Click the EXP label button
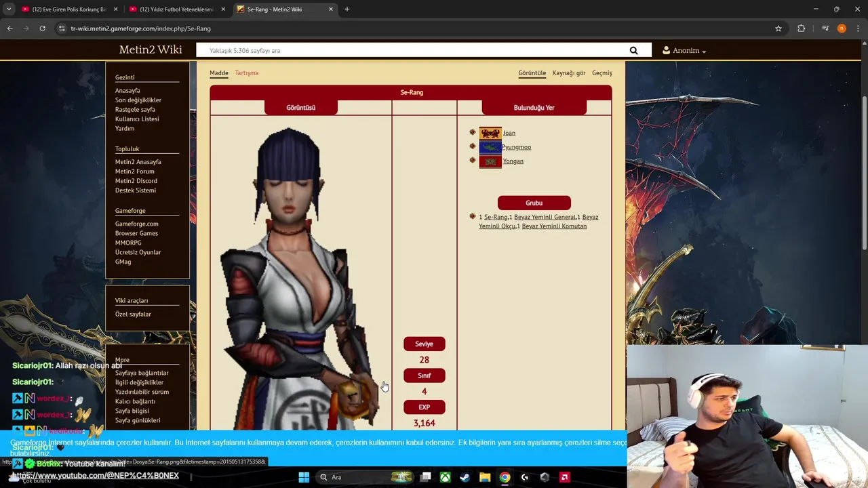Image resolution: width=868 pixels, height=488 pixels. [425, 407]
